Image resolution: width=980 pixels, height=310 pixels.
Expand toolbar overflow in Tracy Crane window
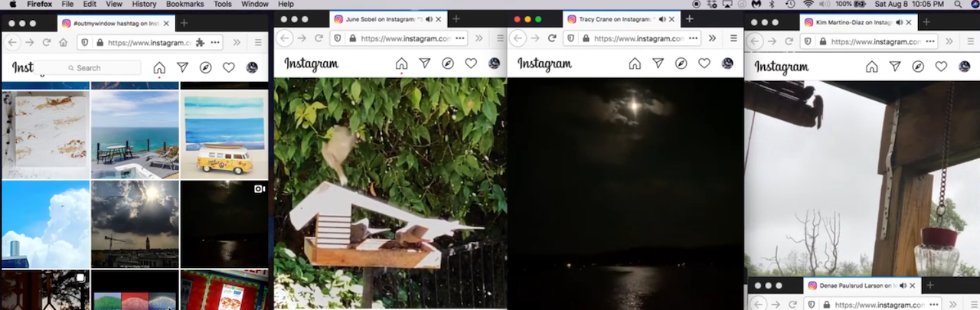(712, 38)
